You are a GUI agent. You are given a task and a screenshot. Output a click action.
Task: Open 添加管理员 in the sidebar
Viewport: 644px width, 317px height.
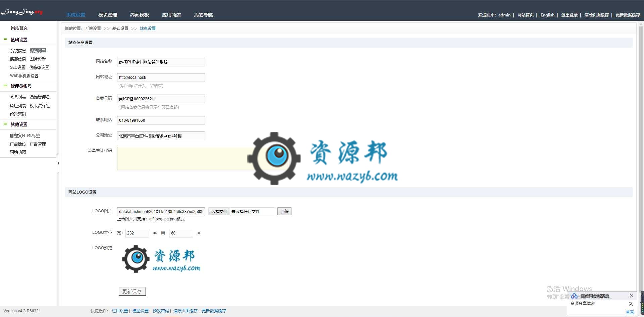[x=40, y=97]
